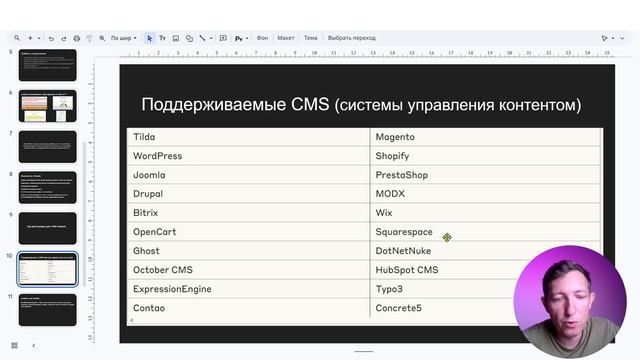
Task: Select slide 7 thumbnail
Action: [47, 147]
